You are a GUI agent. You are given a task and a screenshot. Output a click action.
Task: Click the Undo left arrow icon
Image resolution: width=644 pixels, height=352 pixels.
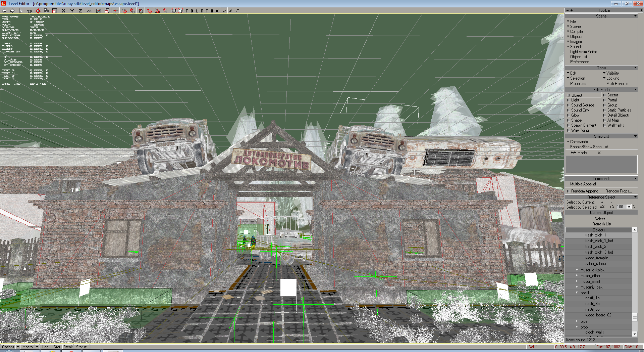[4, 11]
